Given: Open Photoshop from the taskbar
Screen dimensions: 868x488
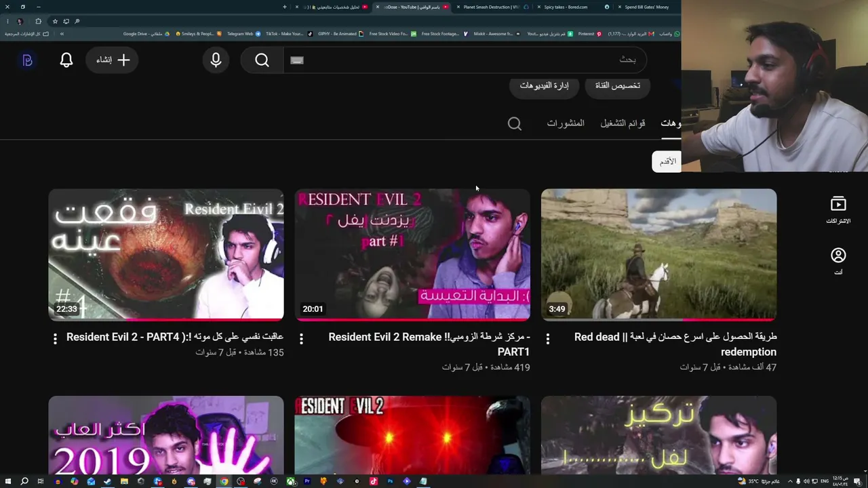Looking at the screenshot, I should [x=391, y=481].
